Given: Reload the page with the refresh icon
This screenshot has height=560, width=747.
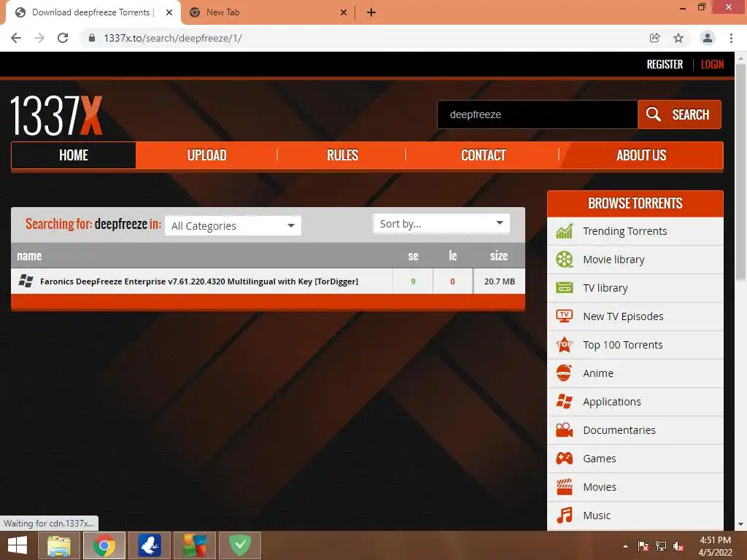Looking at the screenshot, I should [x=63, y=38].
